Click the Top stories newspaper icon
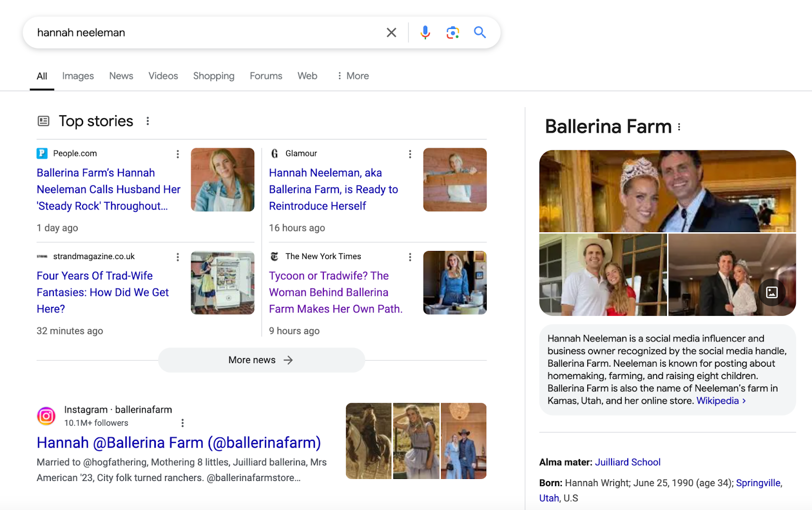The width and height of the screenshot is (812, 510). 44,121
